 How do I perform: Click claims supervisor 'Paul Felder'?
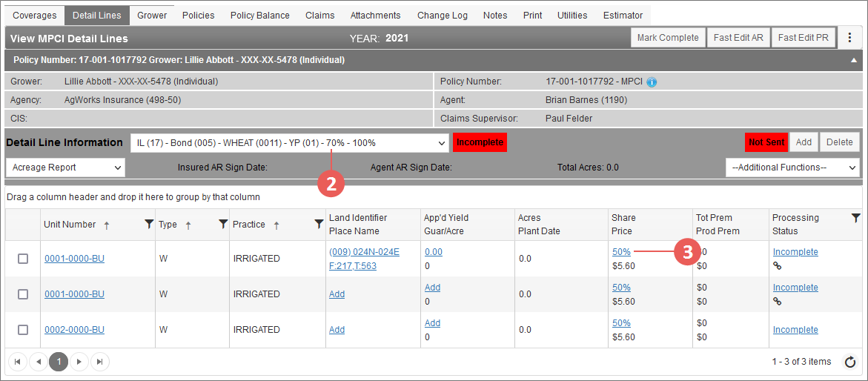pyautogui.click(x=569, y=119)
